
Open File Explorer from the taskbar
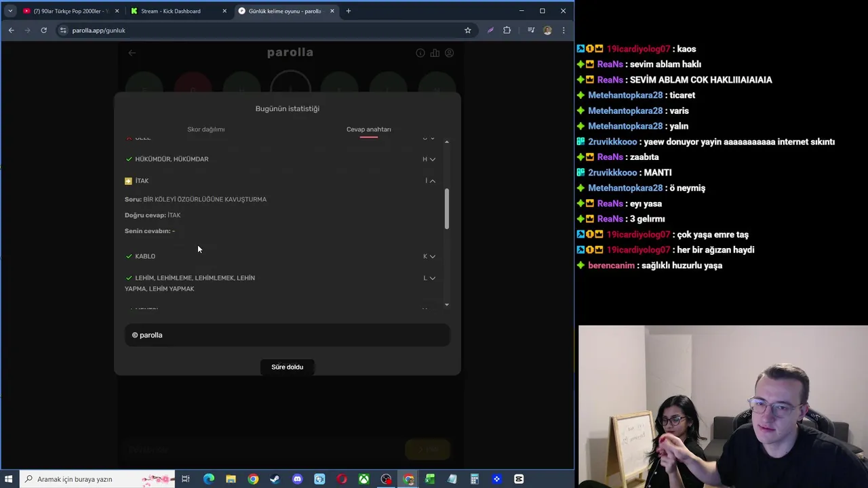tap(231, 479)
